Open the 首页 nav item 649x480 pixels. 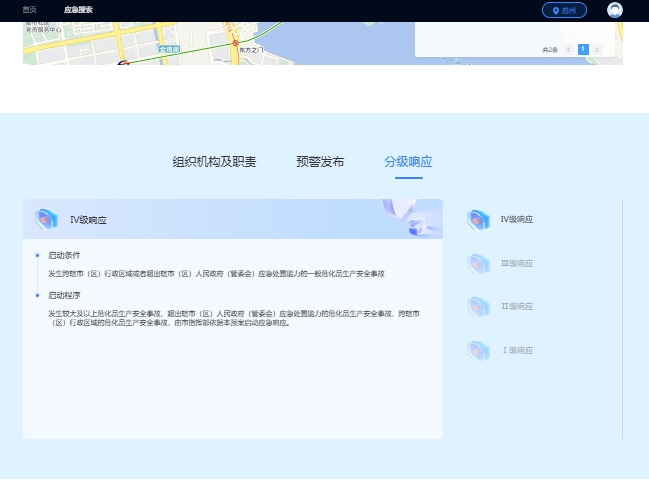(x=29, y=10)
